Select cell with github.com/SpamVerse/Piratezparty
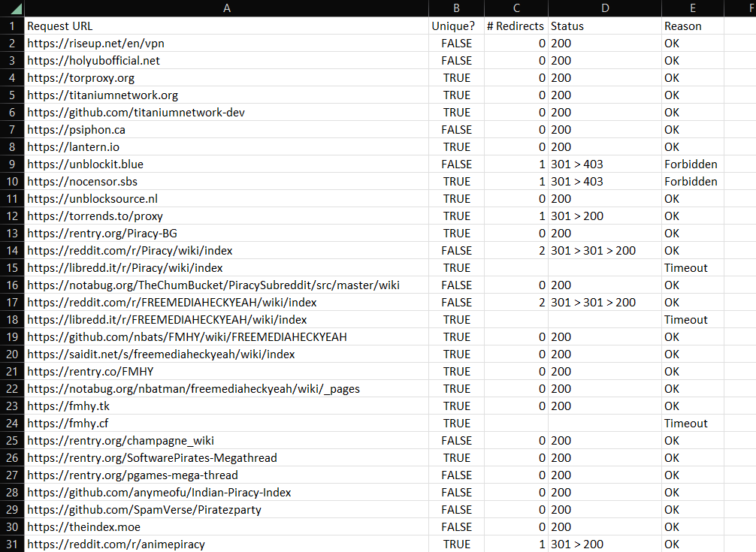The height and width of the screenshot is (552, 756). [227, 510]
